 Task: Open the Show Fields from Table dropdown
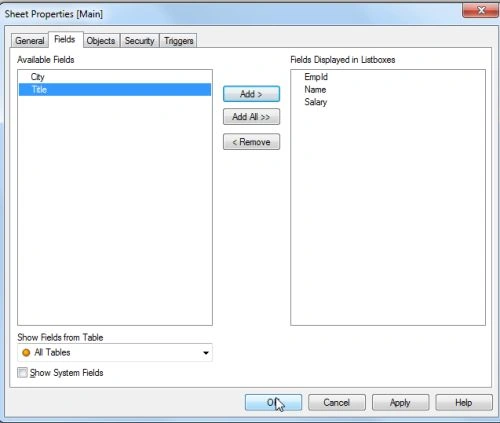(115, 353)
